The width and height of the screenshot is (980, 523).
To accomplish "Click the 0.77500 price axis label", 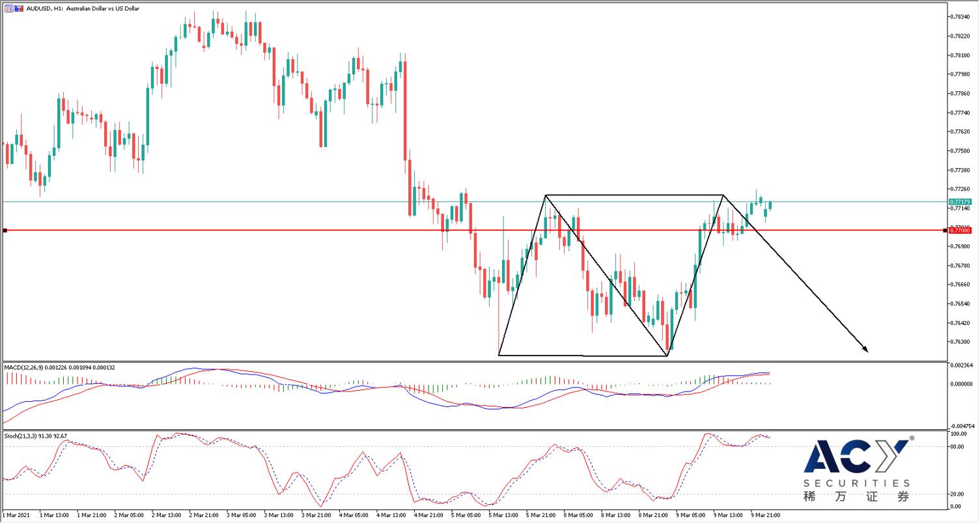I will pyautogui.click(x=960, y=150).
